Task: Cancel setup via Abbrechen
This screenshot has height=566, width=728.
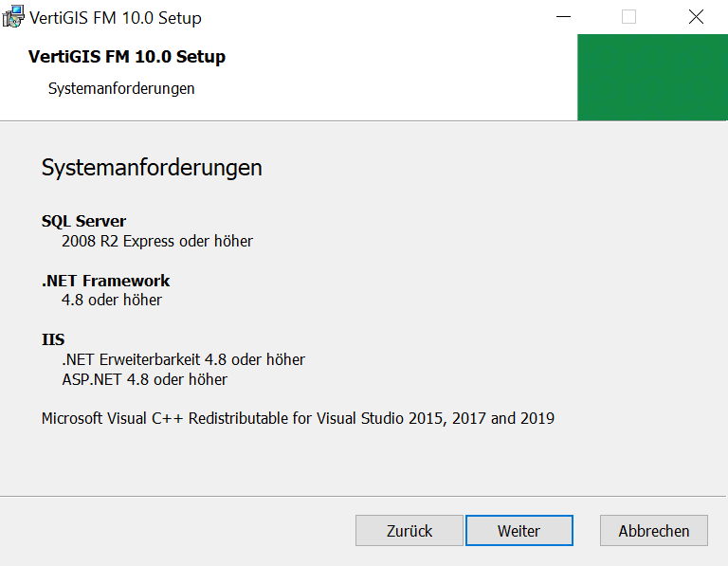Action: pos(654,530)
